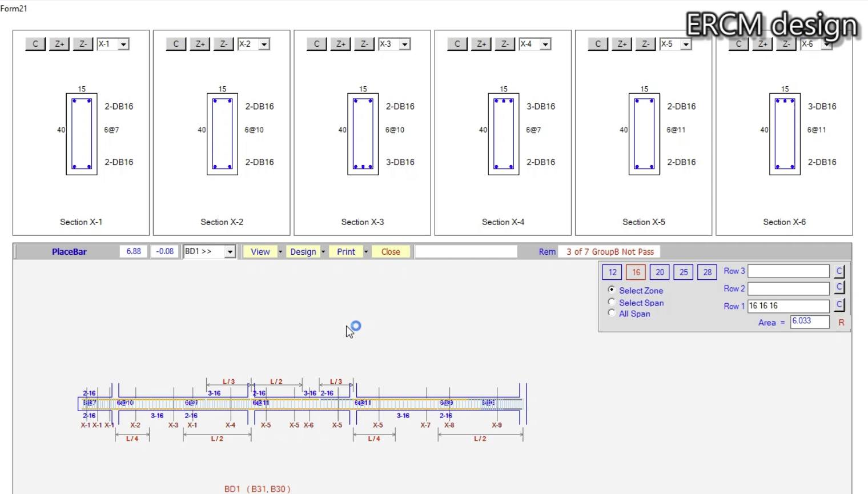Screen dimensions: 868x494
Task: Click the empty text field beside Close
Action: tap(466, 252)
